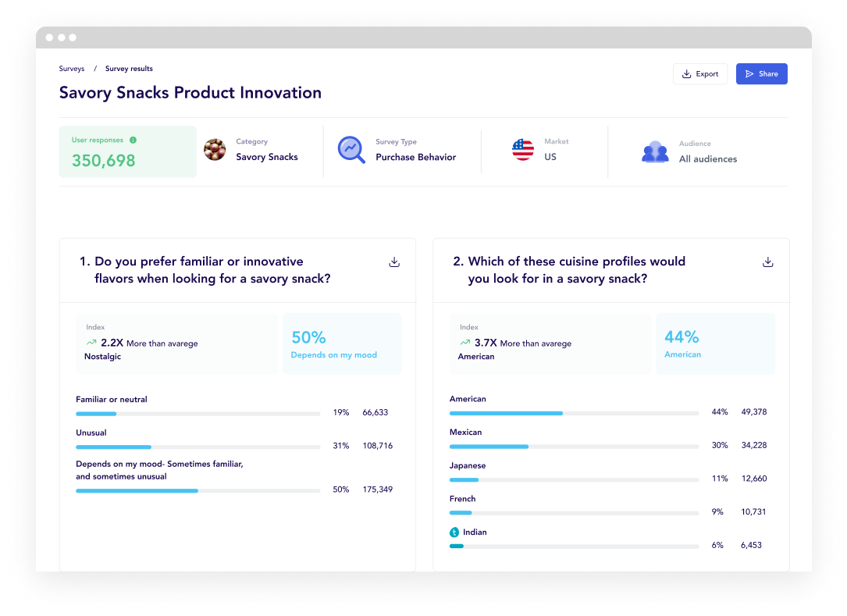Click the Survey Type magnifier icon

[x=351, y=150]
